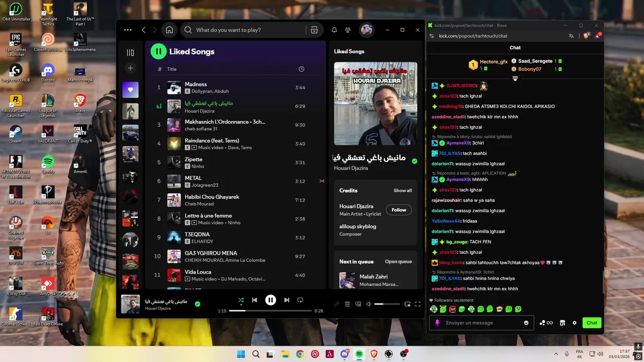Open Spotify from the Windows taskbar

coord(359,354)
